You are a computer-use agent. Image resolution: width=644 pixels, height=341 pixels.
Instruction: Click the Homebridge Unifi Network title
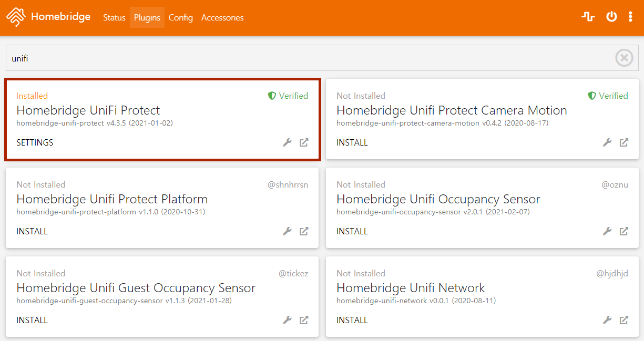(411, 288)
